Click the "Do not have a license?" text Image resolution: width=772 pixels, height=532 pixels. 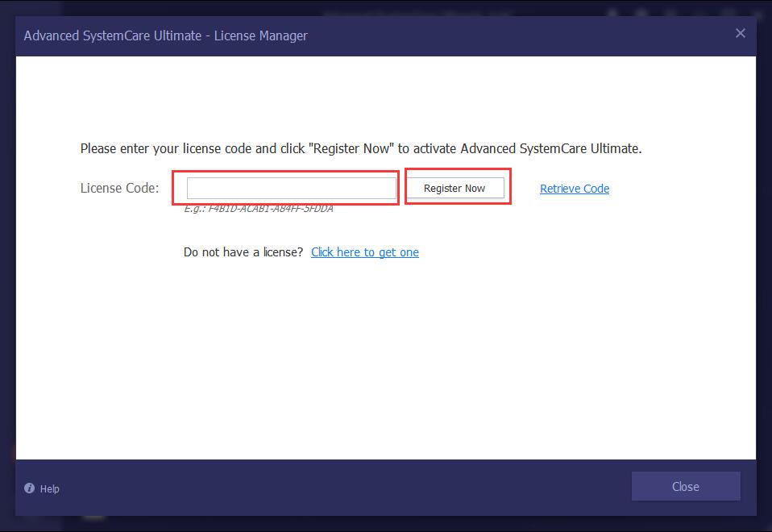243,252
